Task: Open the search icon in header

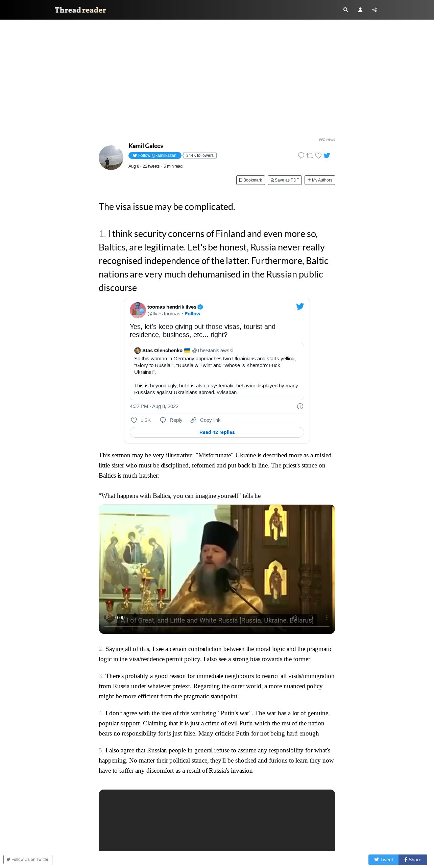Action: pyautogui.click(x=345, y=10)
